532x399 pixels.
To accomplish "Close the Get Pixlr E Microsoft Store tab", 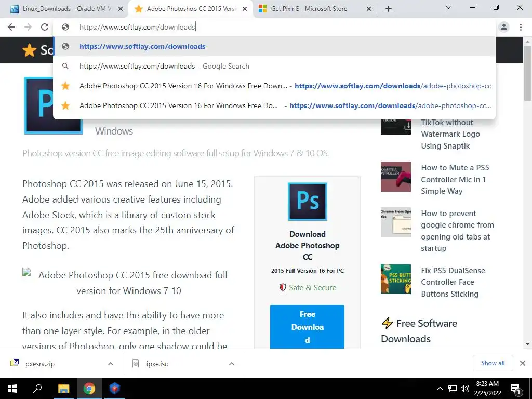I will pyautogui.click(x=369, y=9).
